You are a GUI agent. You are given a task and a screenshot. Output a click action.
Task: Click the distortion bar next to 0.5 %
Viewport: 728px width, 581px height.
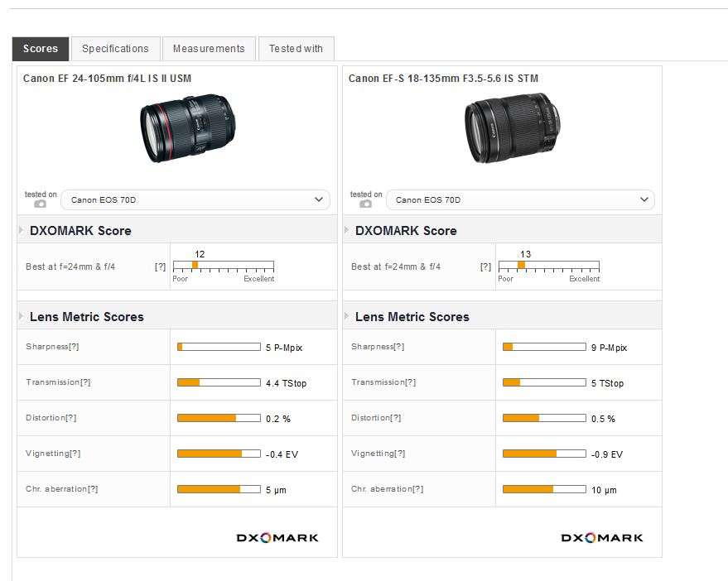pos(544,418)
